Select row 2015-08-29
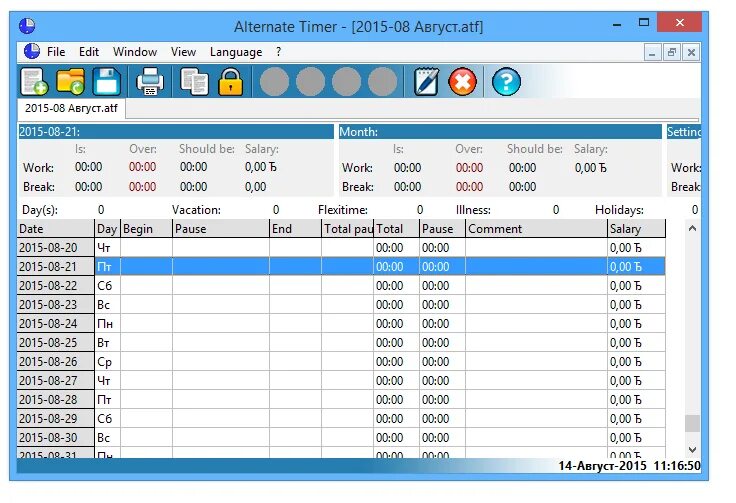Screen dimensions: 736x503 pos(341,419)
